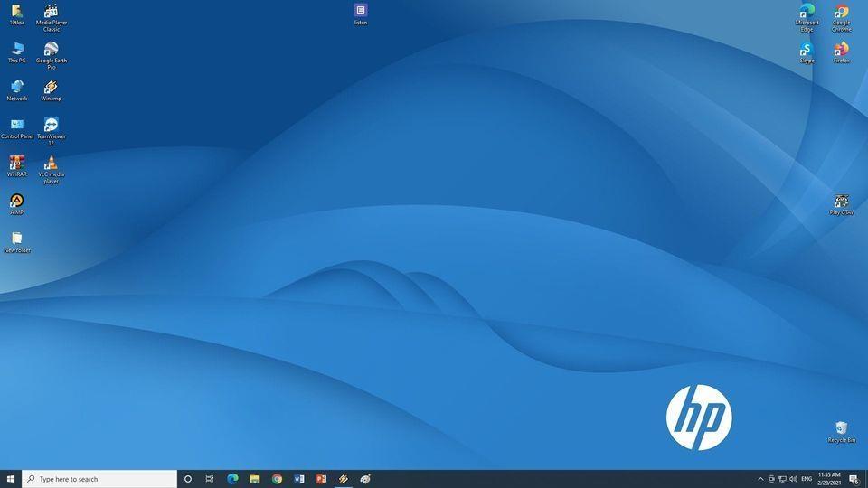Select the WinRAR desktop icon
Viewport: 868px width, 488px height.
tap(16, 166)
